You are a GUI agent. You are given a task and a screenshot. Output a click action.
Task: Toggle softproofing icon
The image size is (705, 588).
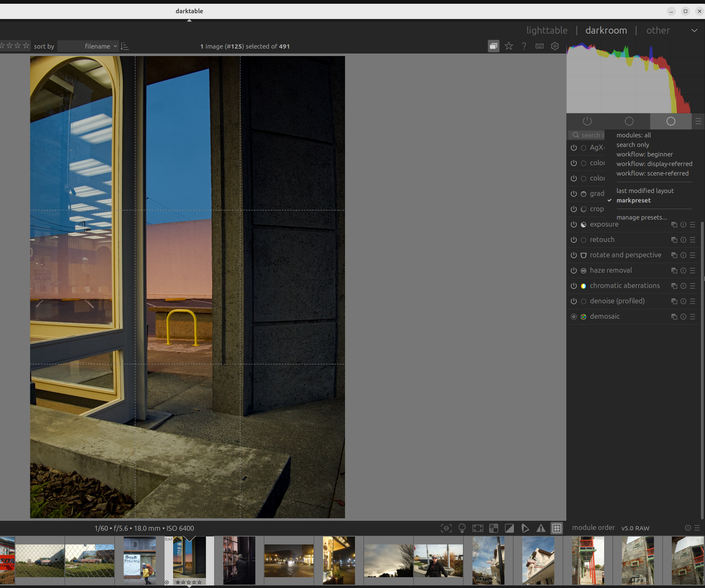pos(525,528)
